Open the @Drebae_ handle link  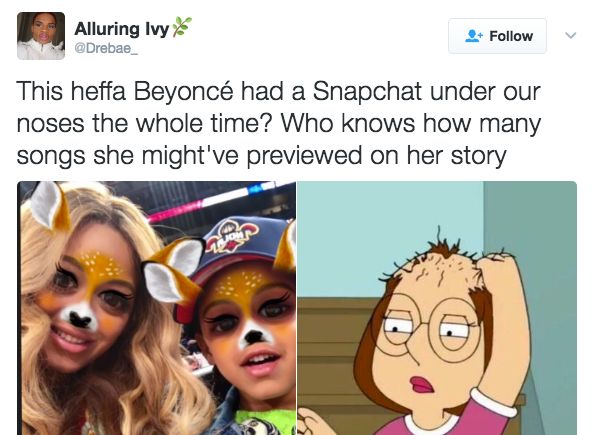point(103,48)
